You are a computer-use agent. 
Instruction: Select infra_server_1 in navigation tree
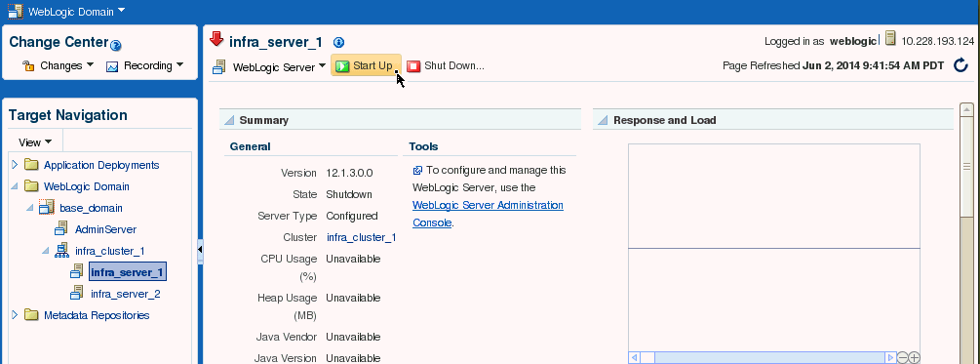coord(128,272)
